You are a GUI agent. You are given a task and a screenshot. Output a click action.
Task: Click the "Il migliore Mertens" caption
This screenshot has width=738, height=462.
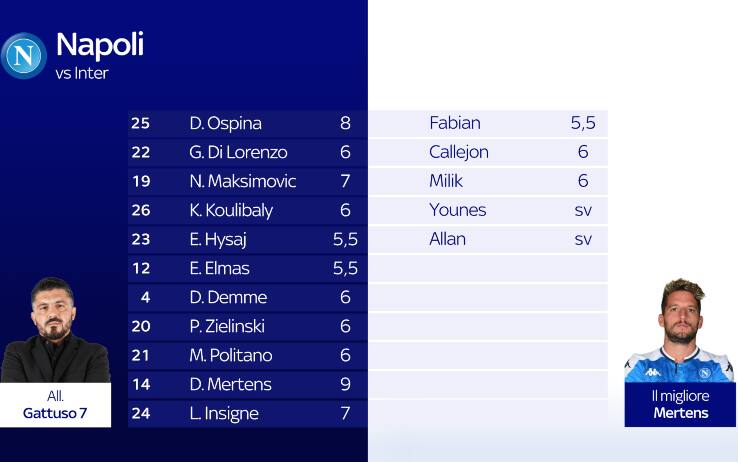click(x=680, y=405)
